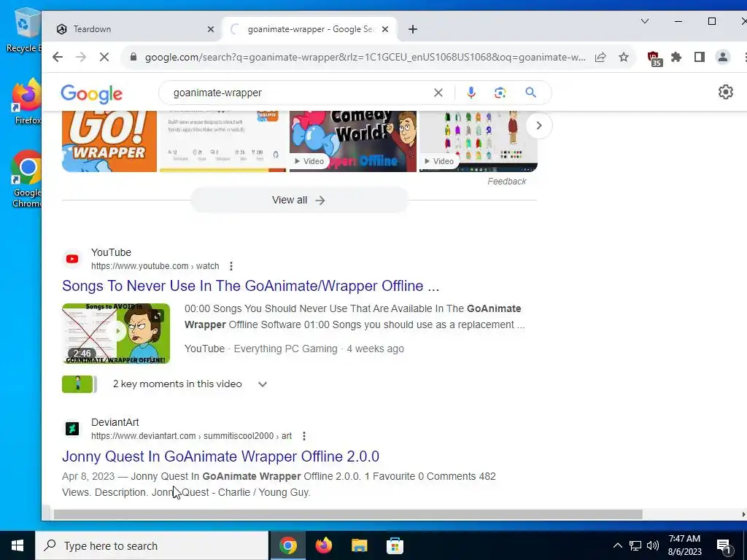The width and height of the screenshot is (747, 560).
Task: Start a search by voice
Action: click(x=471, y=93)
